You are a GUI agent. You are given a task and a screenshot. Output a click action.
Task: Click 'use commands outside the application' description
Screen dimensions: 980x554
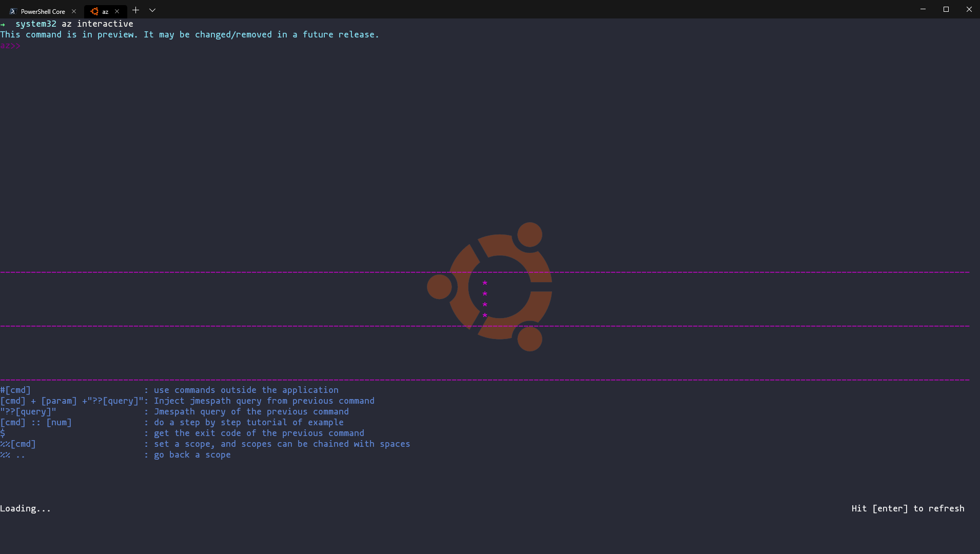click(246, 390)
